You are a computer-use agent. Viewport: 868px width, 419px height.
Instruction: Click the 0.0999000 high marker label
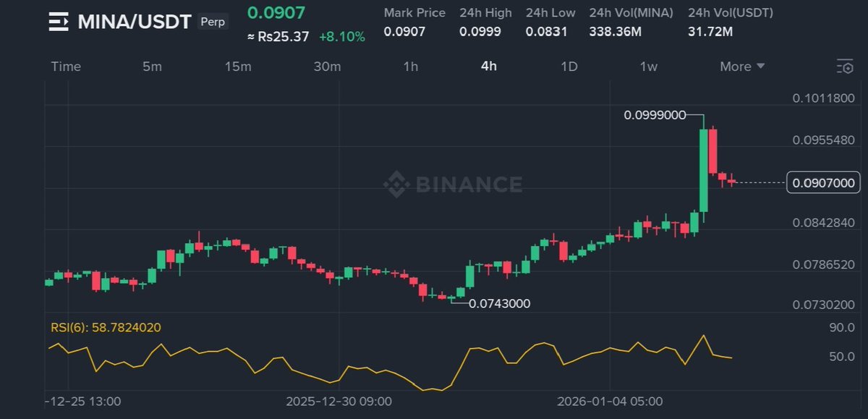(655, 114)
